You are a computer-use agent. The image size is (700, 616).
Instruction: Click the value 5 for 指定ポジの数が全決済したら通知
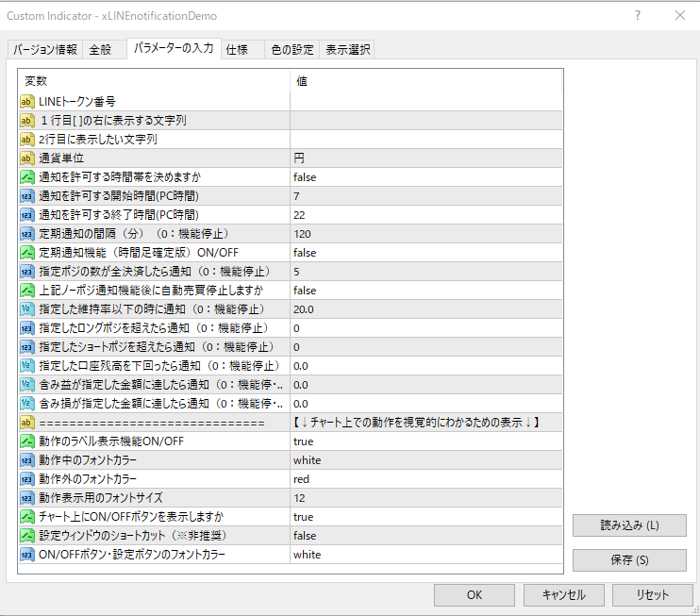point(426,272)
